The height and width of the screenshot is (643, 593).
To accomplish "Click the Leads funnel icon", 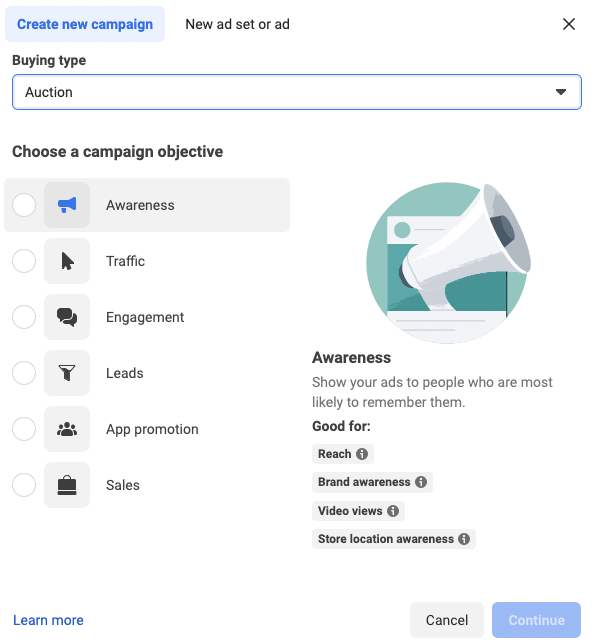I will pos(67,373).
